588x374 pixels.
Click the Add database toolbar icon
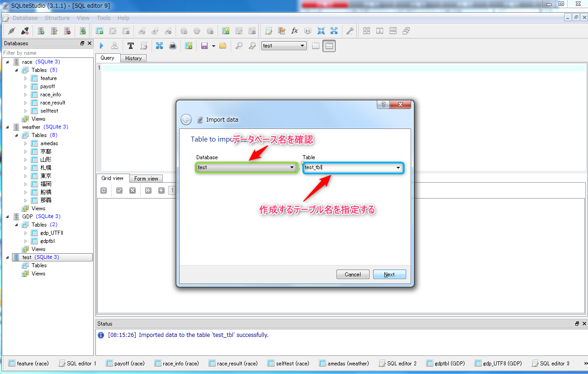41,31
